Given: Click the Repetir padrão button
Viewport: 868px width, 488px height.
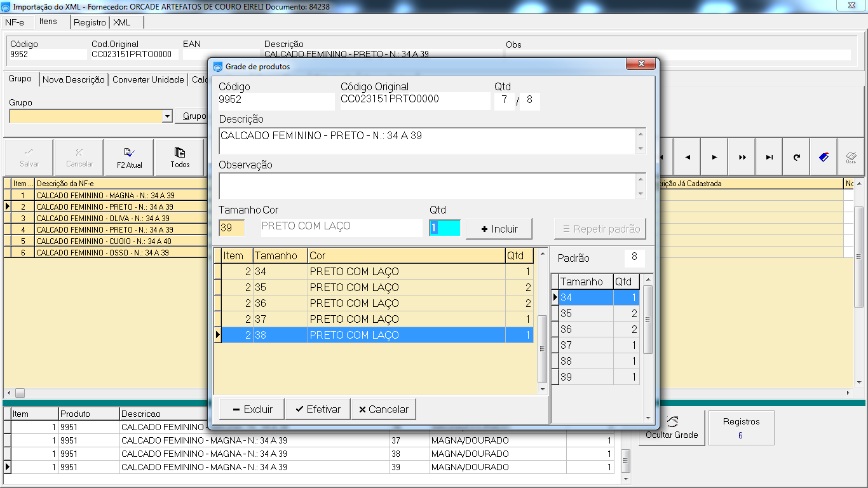Looking at the screenshot, I should tap(600, 229).
